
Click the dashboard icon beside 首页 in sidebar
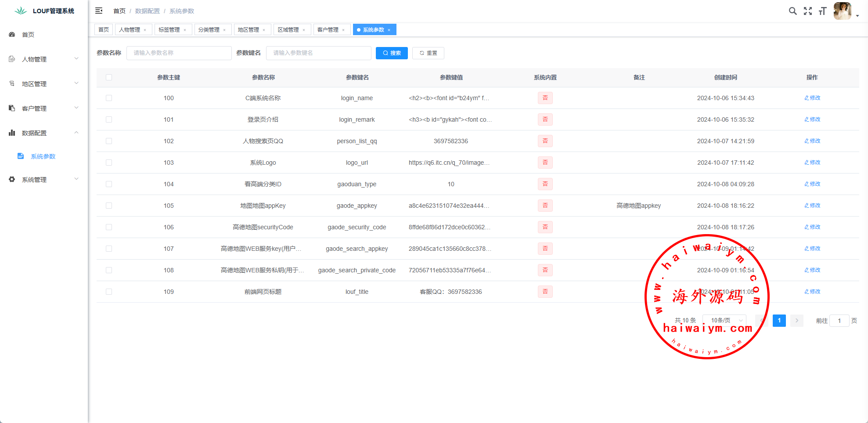coord(12,34)
